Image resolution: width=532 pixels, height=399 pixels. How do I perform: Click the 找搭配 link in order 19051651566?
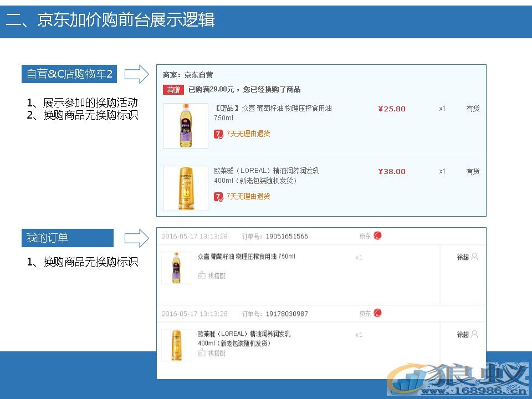tap(217, 276)
